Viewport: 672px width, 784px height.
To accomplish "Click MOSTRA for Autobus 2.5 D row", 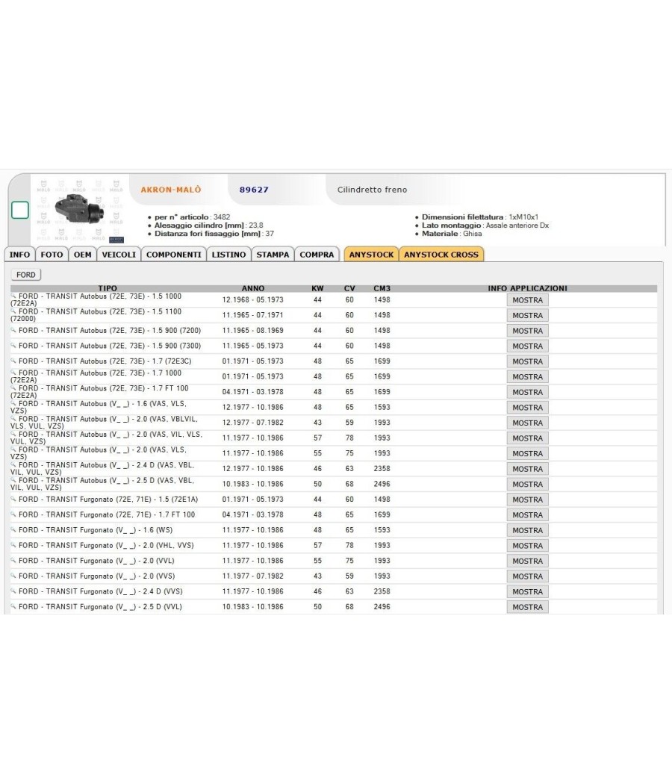I will pyautogui.click(x=527, y=485).
